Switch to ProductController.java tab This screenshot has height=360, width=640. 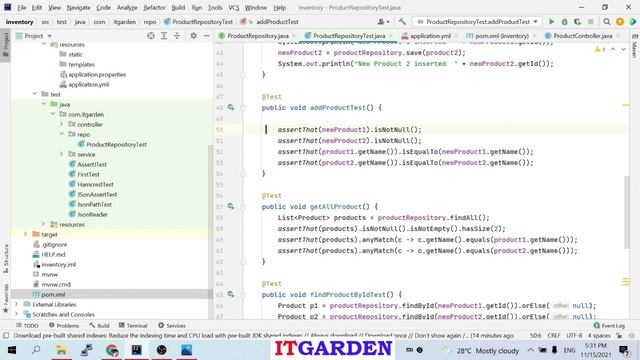tap(582, 36)
